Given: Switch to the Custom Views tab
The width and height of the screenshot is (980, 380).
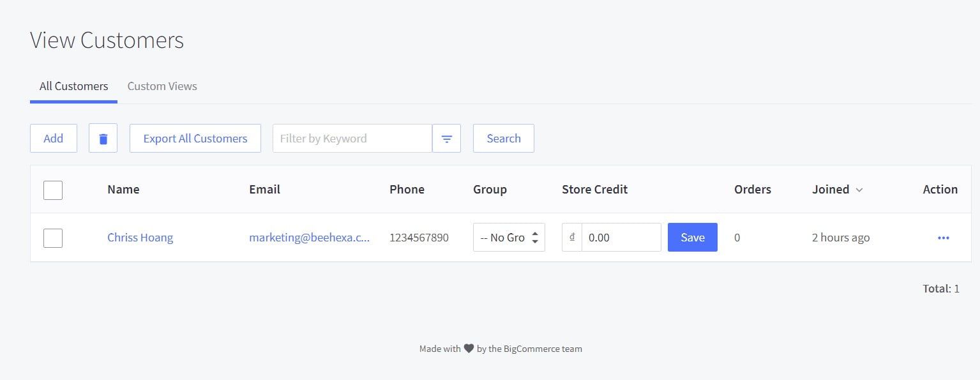Looking at the screenshot, I should click(x=162, y=86).
